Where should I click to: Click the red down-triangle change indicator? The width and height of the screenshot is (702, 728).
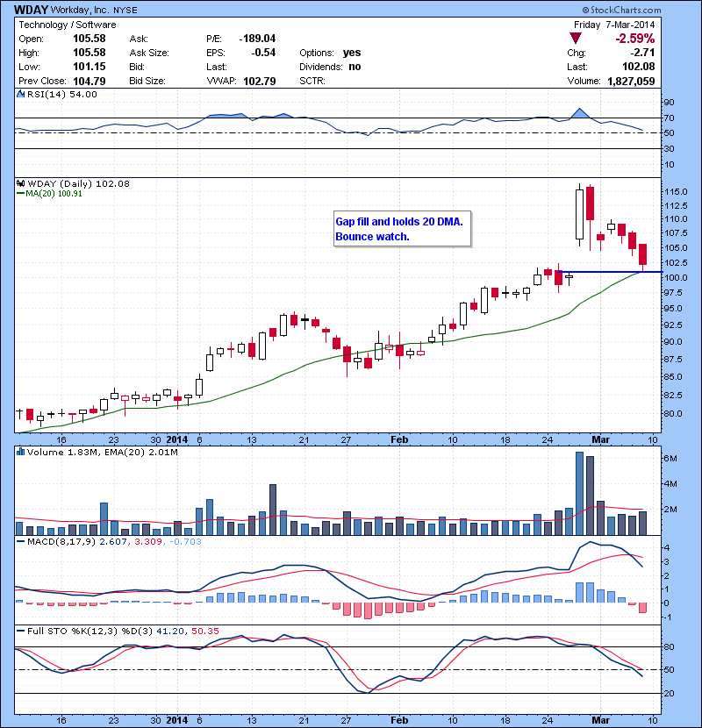[x=575, y=39]
